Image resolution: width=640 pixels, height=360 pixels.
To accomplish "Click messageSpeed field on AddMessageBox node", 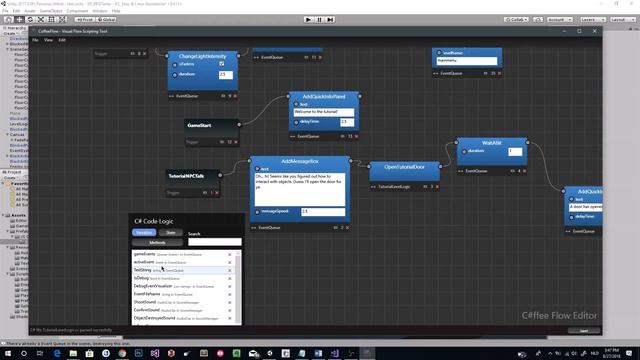I will (x=323, y=211).
